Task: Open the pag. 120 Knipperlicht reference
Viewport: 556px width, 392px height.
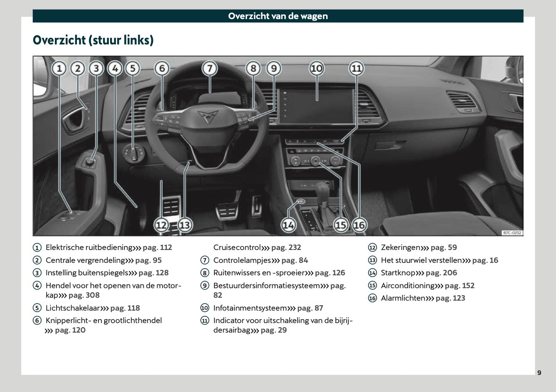Action: point(70,330)
